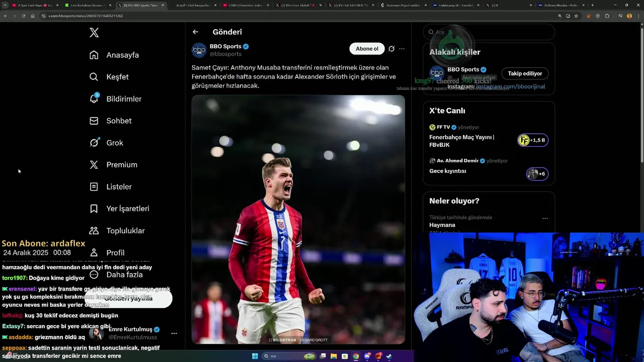Click the zoom magnifier icon in address bar
Viewport: 644px width, 362px height.
(559, 16)
